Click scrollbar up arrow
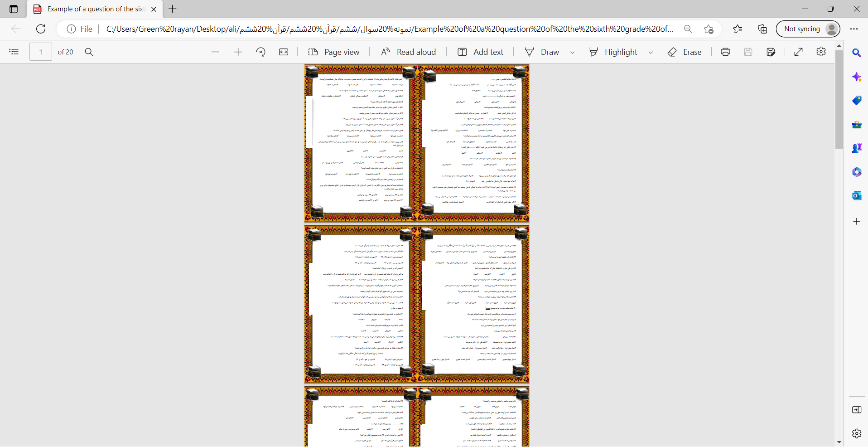This screenshot has height=447, width=868. pos(839,45)
